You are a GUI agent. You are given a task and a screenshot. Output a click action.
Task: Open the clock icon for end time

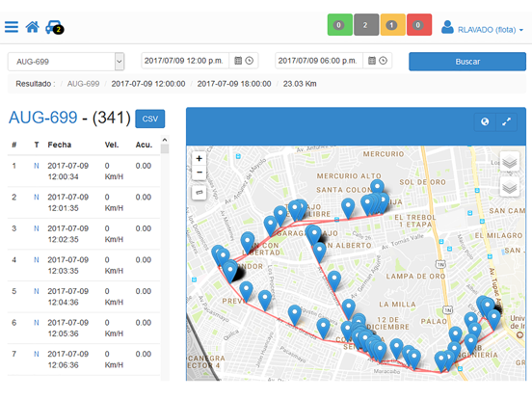click(x=383, y=61)
